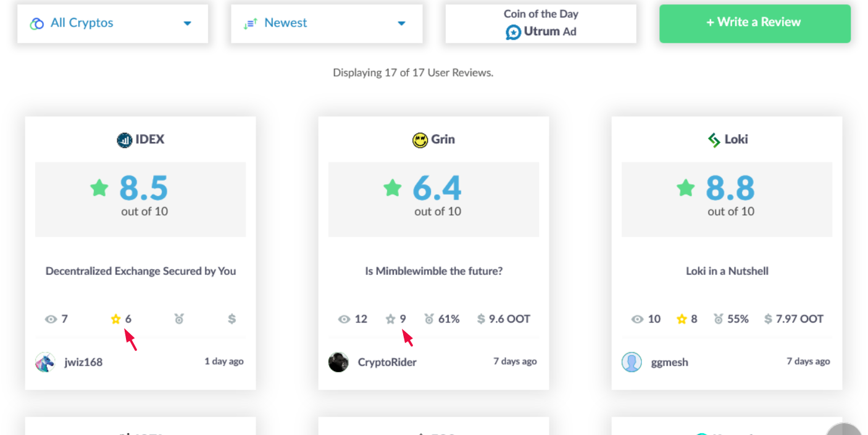The width and height of the screenshot is (868, 435).
Task: Click jwiz168's avatar image
Action: click(x=45, y=362)
